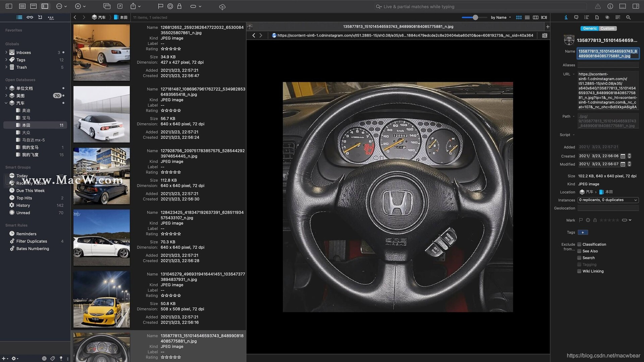Image resolution: width=644 pixels, height=362 pixels.
Task: Click the flag marker icon in the toolbar
Action: pyautogui.click(x=160, y=6)
